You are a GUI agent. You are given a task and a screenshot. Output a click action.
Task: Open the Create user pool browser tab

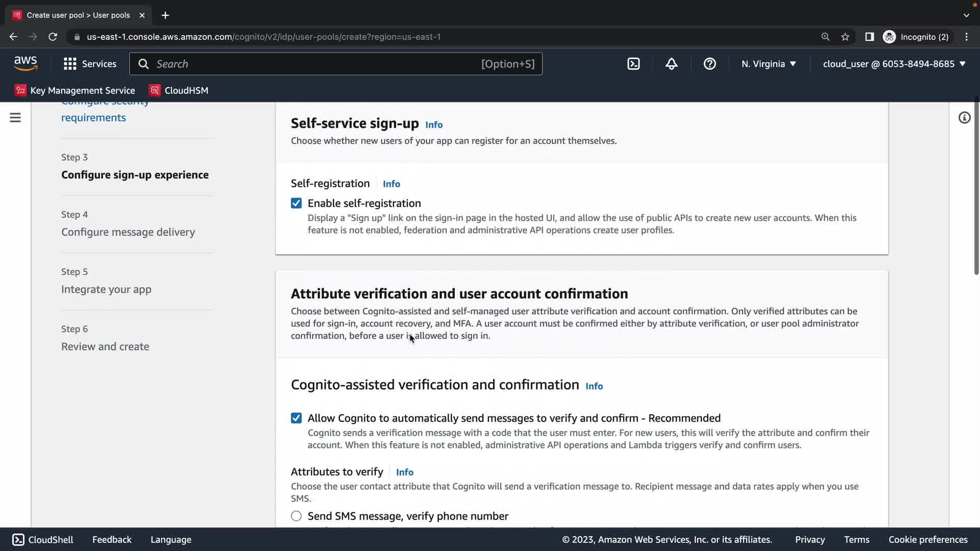(x=78, y=15)
